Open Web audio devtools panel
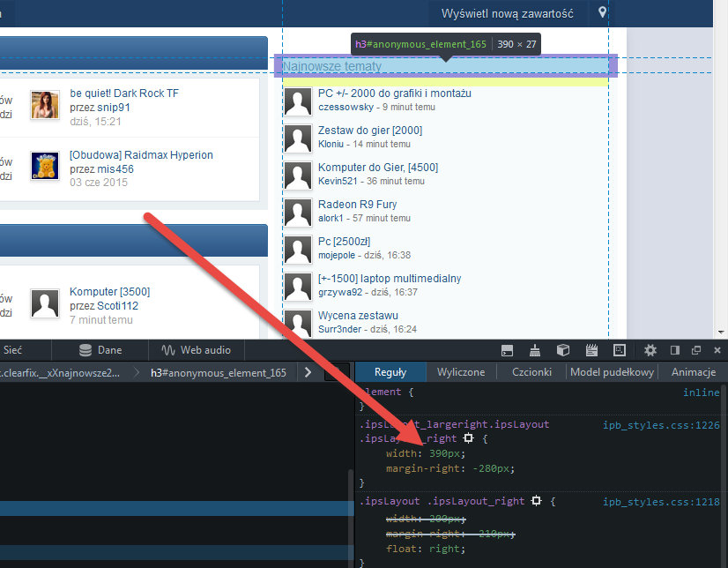The height and width of the screenshot is (568, 728). tap(196, 350)
